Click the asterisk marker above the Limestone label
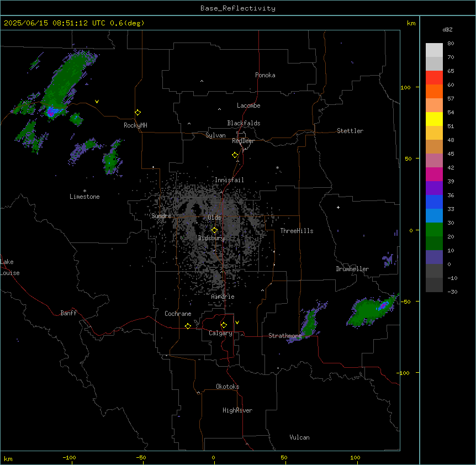This screenshot has height=465, width=476. point(84,191)
